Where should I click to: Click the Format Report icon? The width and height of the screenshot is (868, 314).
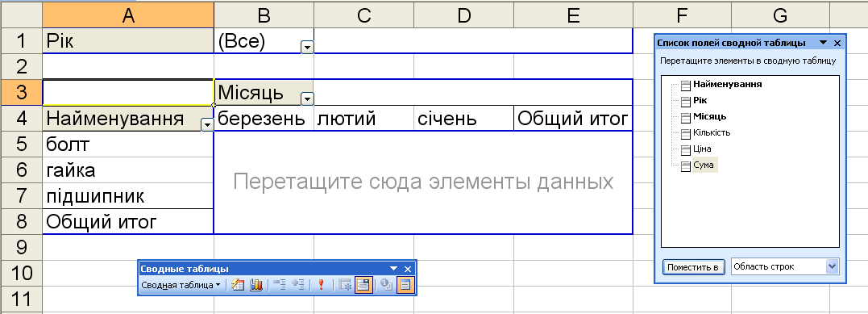(238, 285)
